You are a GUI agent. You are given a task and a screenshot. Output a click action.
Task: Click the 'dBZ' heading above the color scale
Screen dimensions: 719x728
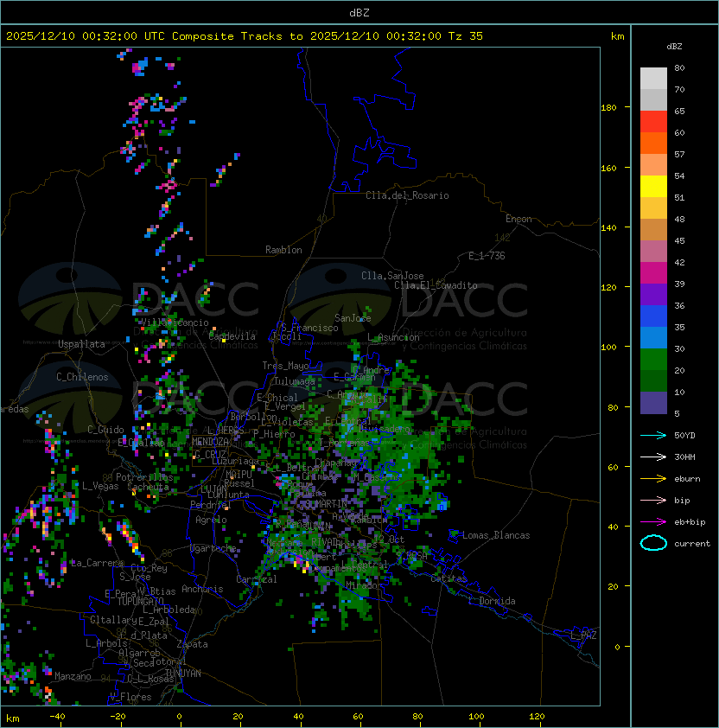(x=674, y=47)
